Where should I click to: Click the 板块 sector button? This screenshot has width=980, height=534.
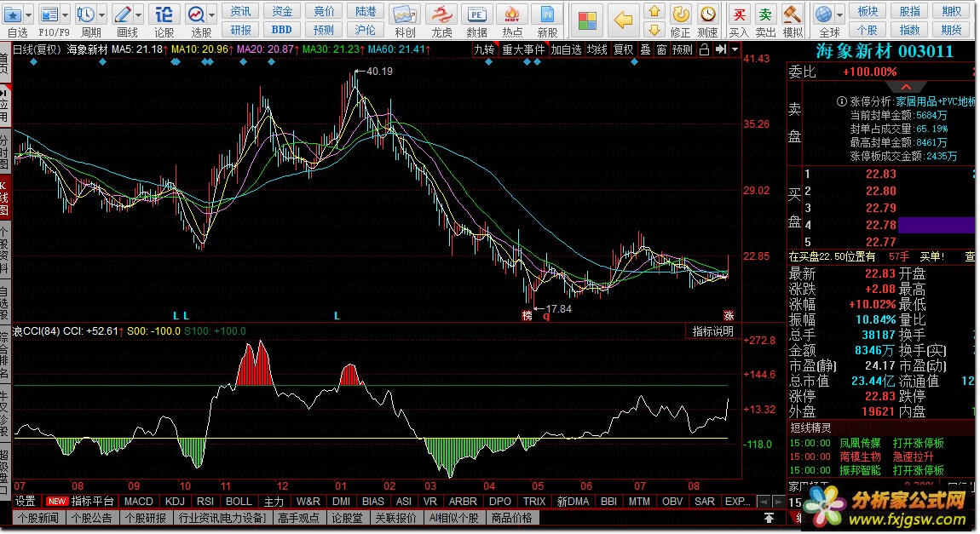pos(868,11)
